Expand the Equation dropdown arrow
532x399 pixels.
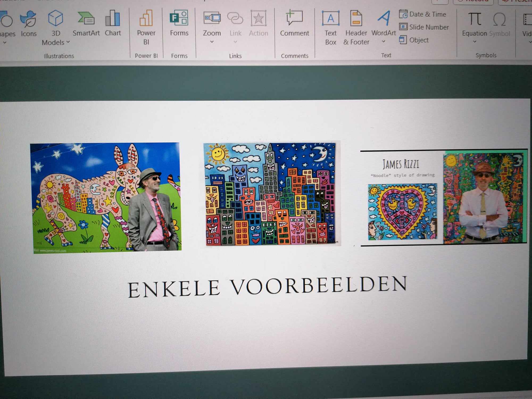point(475,42)
